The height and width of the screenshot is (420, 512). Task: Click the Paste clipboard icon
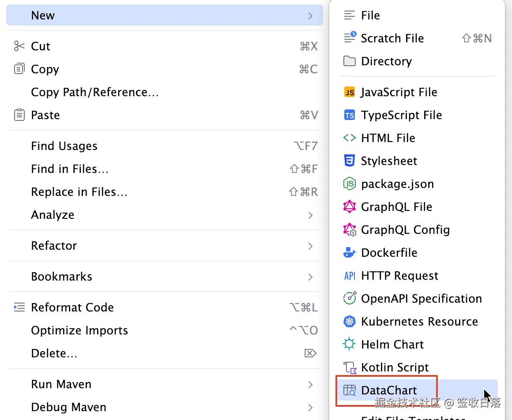coord(19,115)
